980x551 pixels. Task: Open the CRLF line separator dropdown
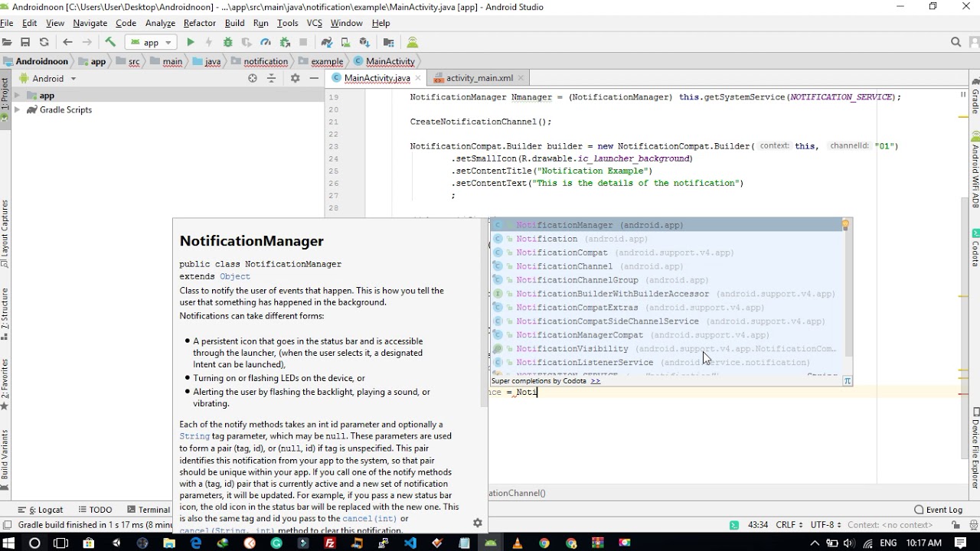(x=789, y=525)
